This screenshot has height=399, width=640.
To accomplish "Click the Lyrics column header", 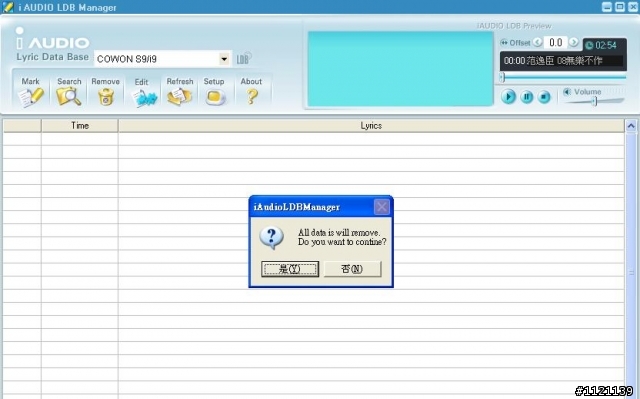I will pyautogui.click(x=371, y=126).
